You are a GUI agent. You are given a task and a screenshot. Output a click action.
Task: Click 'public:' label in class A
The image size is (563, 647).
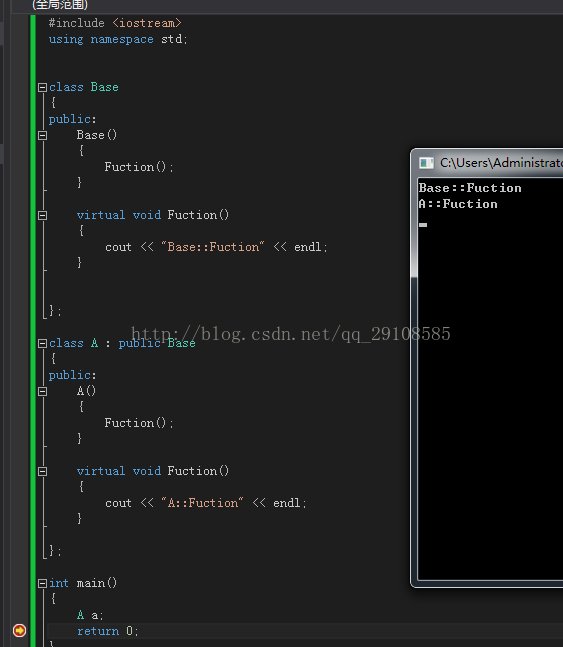pos(73,375)
